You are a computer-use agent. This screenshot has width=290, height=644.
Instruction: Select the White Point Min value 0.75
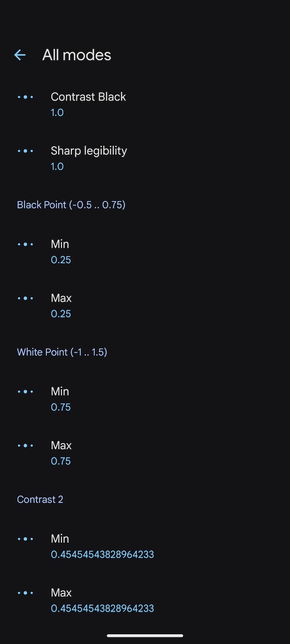[61, 407]
